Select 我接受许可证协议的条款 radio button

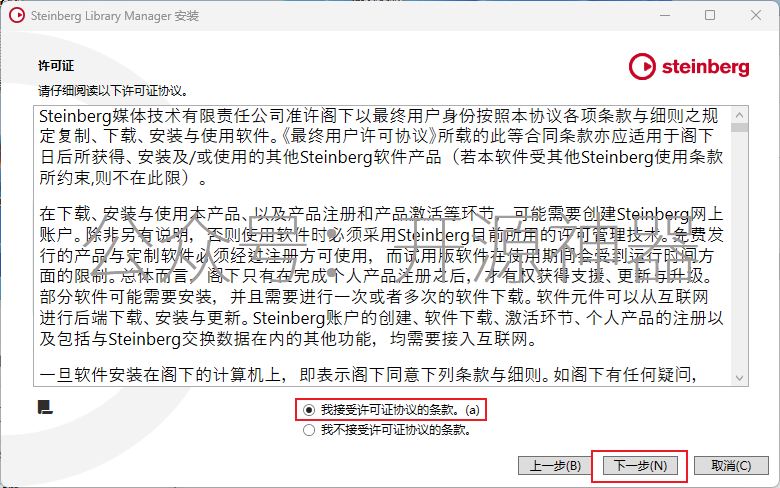309,410
